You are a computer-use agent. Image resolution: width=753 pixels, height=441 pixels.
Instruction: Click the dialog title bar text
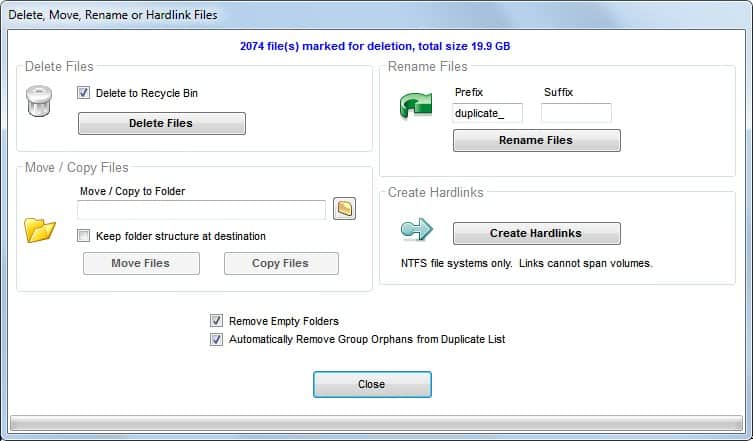click(x=113, y=15)
